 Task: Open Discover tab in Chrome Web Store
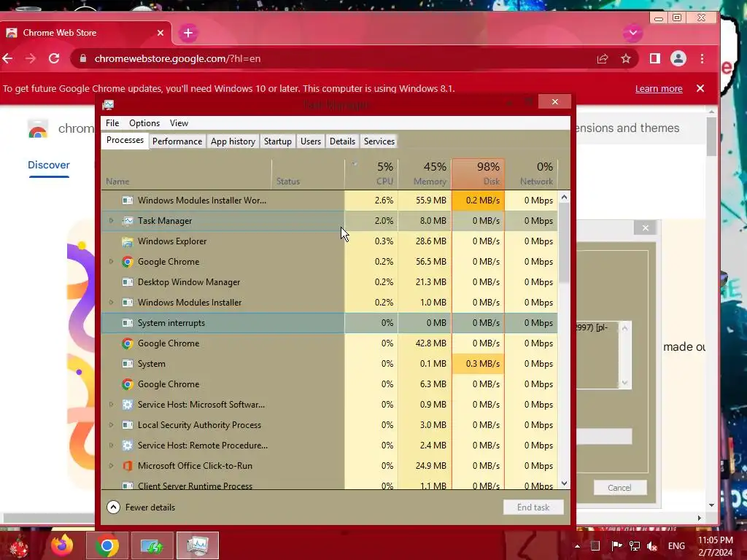pyautogui.click(x=49, y=165)
